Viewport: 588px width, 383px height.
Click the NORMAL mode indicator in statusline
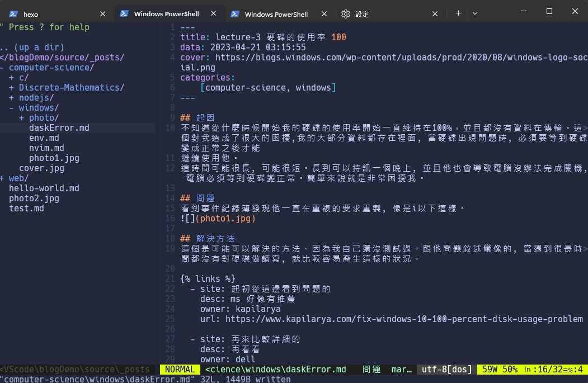point(180,370)
